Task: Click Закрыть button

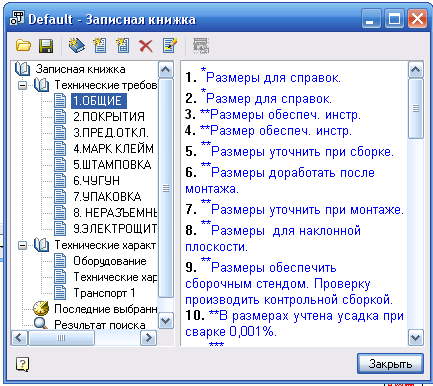Action: point(390,364)
